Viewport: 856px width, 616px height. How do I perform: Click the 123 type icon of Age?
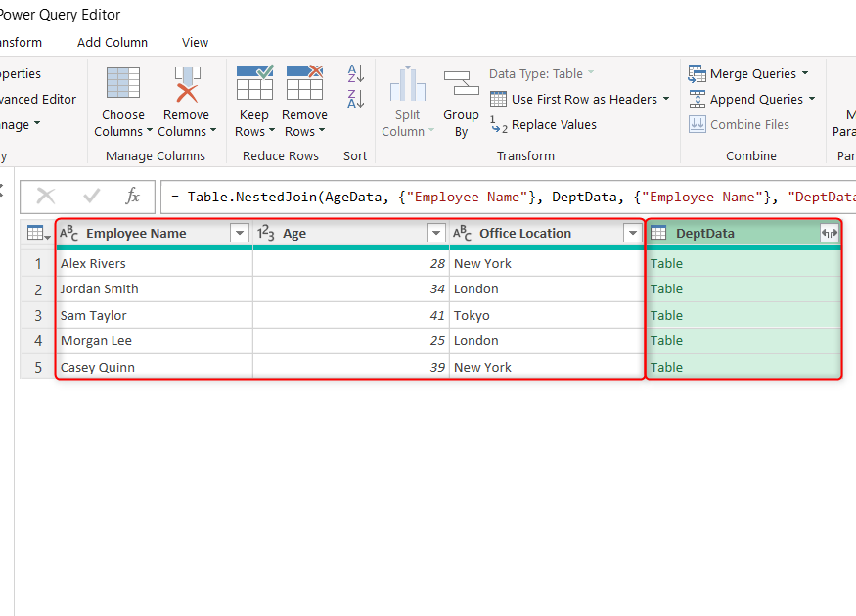pyautogui.click(x=266, y=234)
